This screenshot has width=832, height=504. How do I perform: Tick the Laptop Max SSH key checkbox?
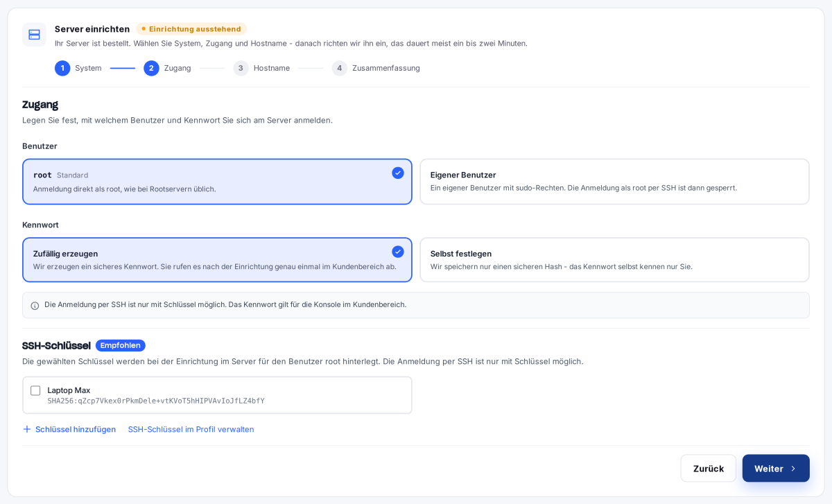(x=35, y=390)
